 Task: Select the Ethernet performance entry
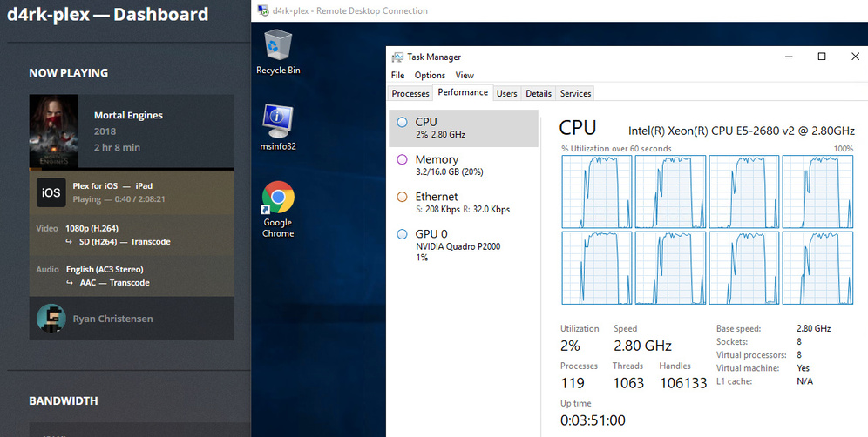pyautogui.click(x=464, y=203)
